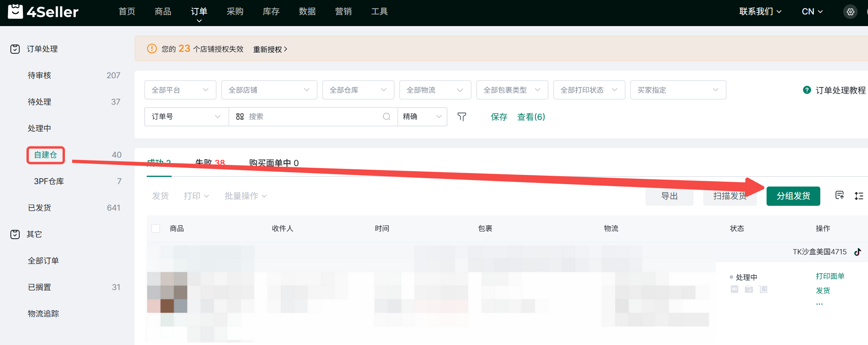Open the 库存 top menu
The height and width of the screenshot is (345, 868).
271,12
